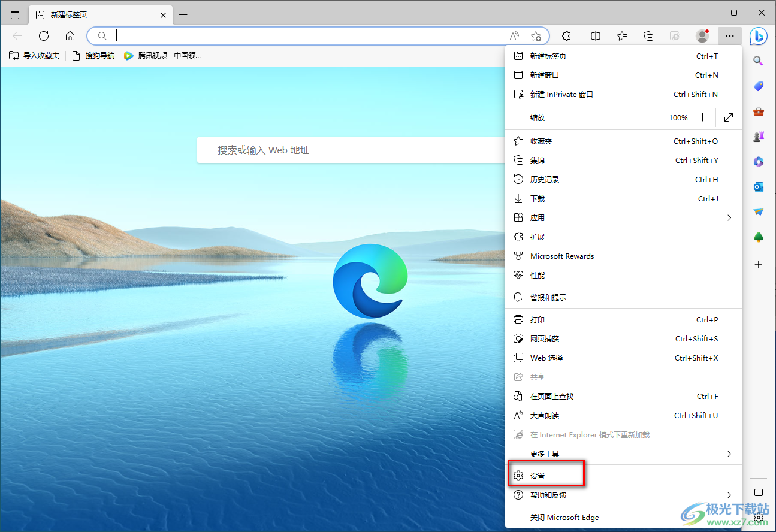Enter full screen via zoom row arrow icon
Image resolution: width=776 pixels, height=532 pixels.
(729, 117)
